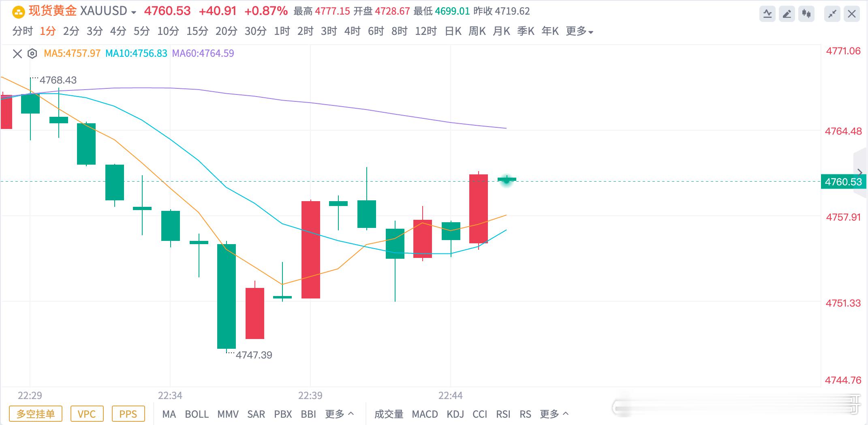
Task: Click the gold coin logo icon
Action: (x=18, y=11)
